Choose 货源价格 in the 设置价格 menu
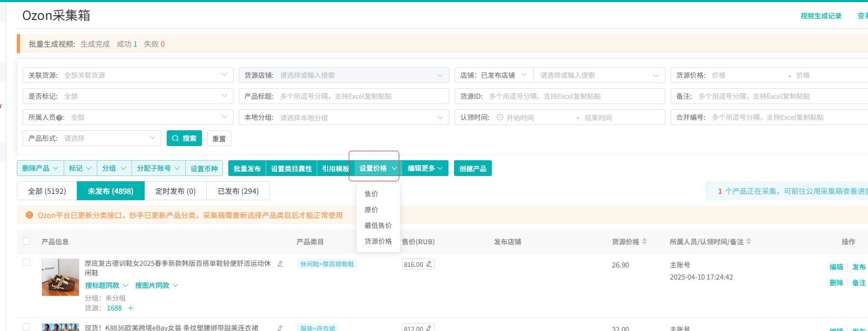This screenshot has width=868, height=331. tap(378, 241)
